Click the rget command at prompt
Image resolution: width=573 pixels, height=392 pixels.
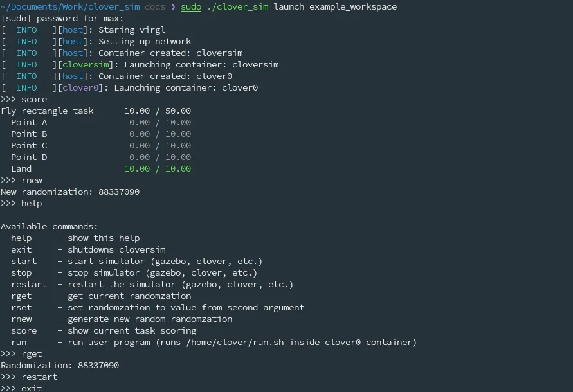pyautogui.click(x=32, y=354)
